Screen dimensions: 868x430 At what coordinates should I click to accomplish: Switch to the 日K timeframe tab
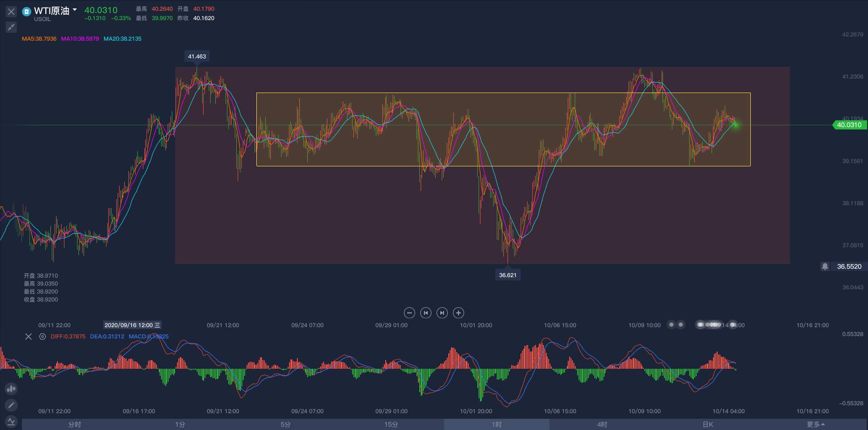pos(708,424)
